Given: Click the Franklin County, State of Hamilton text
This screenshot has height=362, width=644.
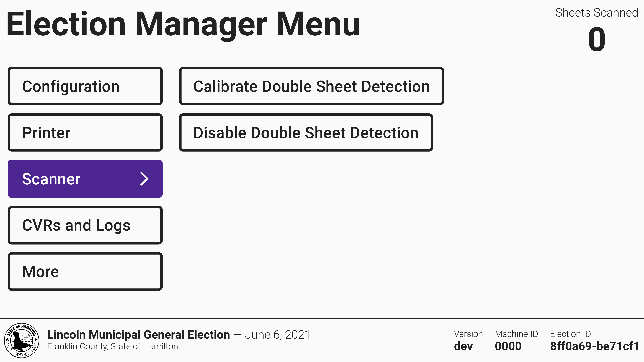Looking at the screenshot, I should coord(112,346).
